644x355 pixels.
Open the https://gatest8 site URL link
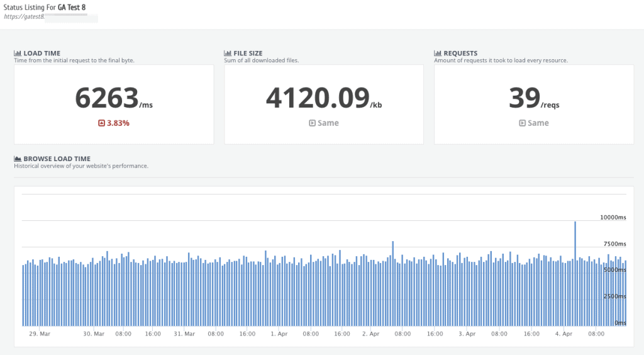tap(24, 17)
